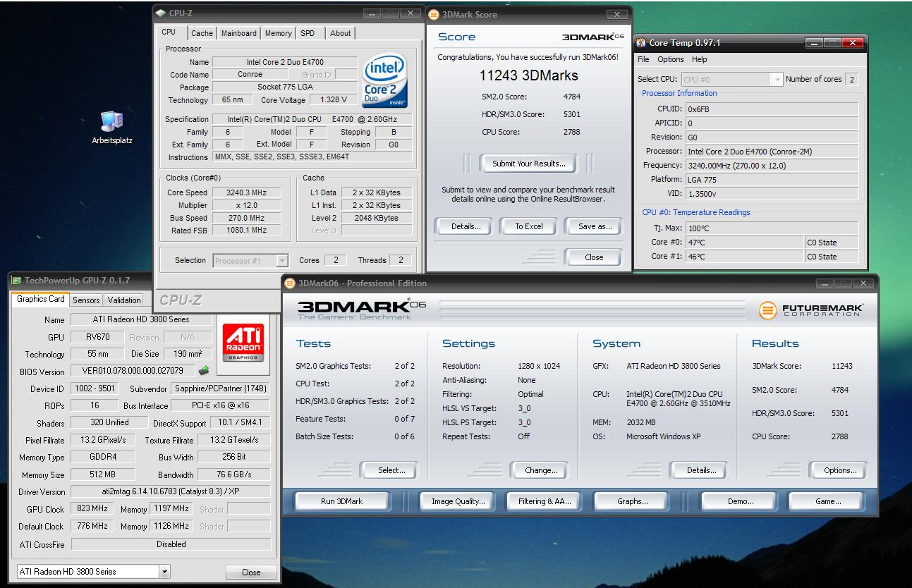This screenshot has height=588, width=912.
Task: Click the CPU-Z title bar icon
Action: pos(161,13)
